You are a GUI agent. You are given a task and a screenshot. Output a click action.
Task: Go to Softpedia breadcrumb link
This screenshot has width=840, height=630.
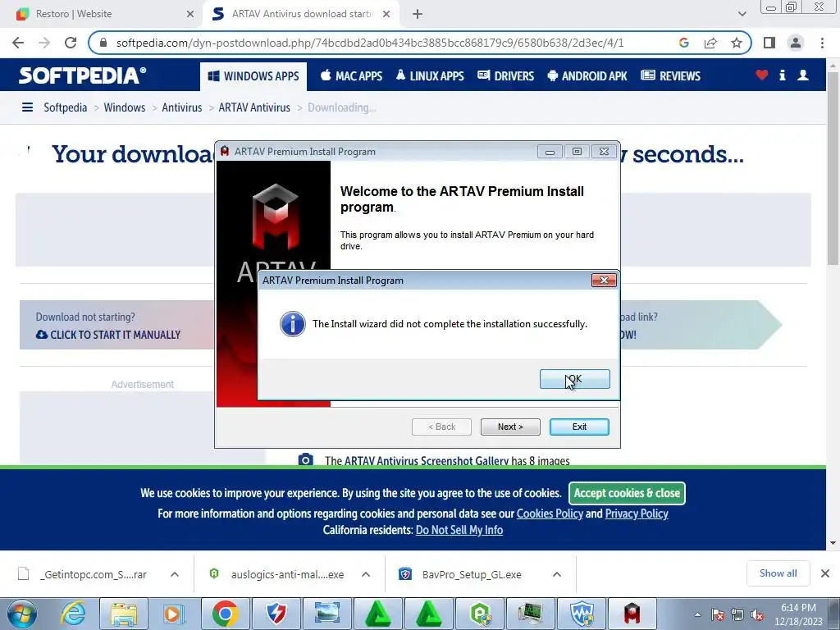click(x=66, y=107)
